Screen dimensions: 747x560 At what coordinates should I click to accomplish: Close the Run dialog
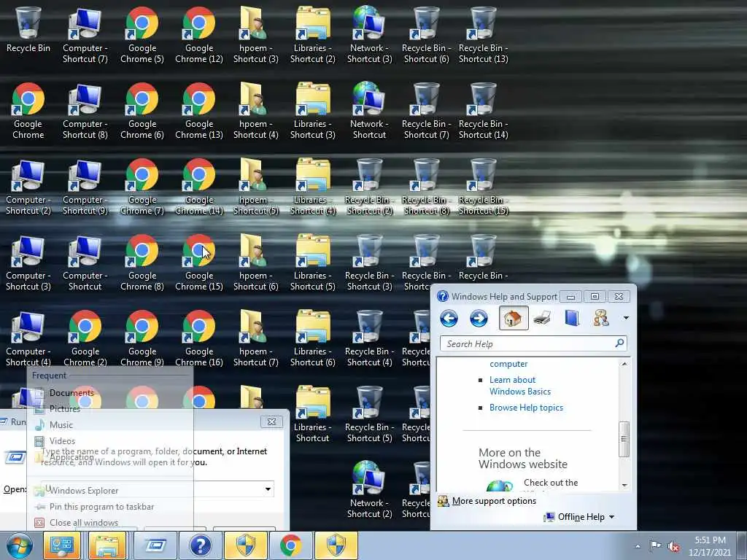tap(271, 421)
